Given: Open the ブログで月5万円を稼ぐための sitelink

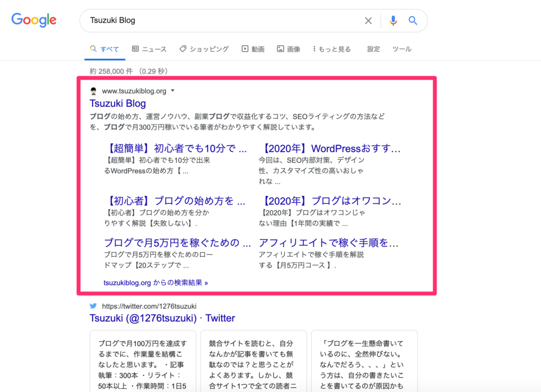Looking at the screenshot, I should pos(178,243).
